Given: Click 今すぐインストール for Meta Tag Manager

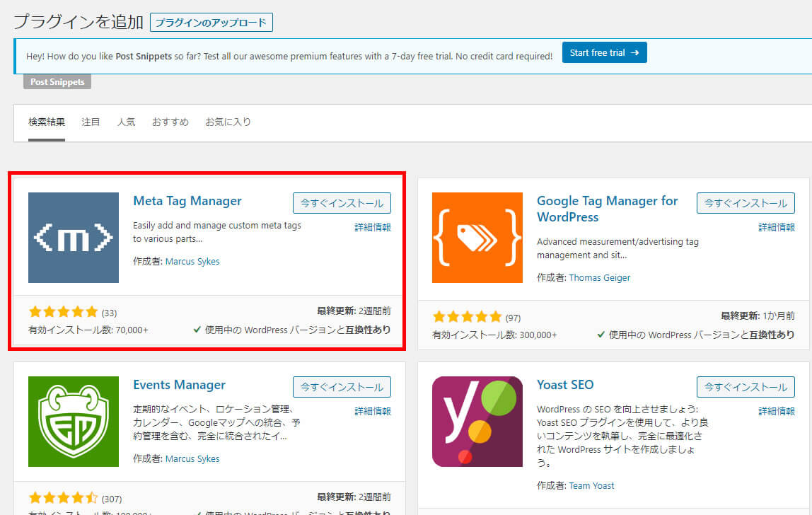Looking at the screenshot, I should pyautogui.click(x=342, y=203).
